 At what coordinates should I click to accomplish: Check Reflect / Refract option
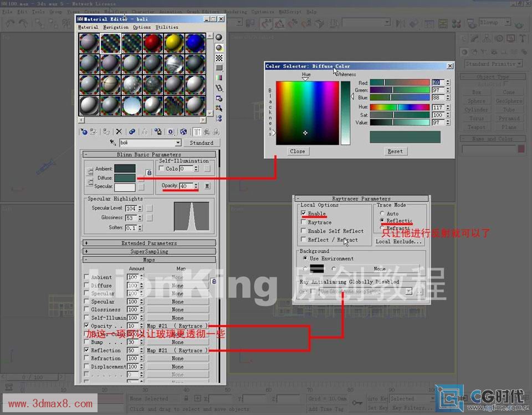coord(303,239)
